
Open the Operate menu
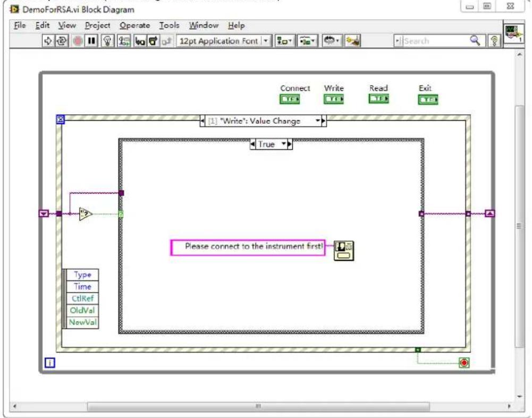(x=134, y=25)
